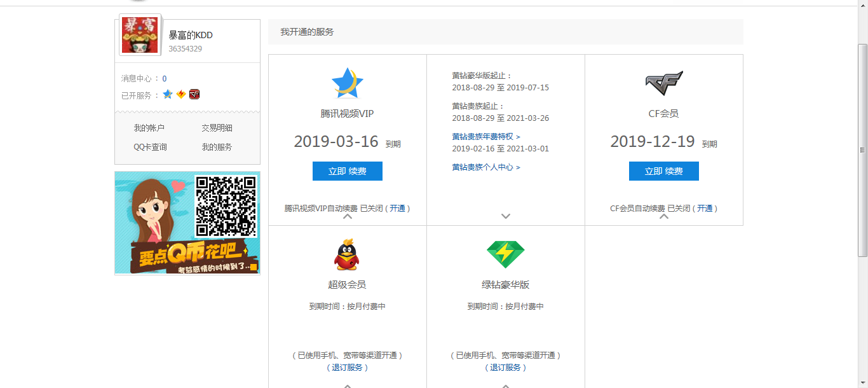Open 交易明细 in the sidebar
Image resolution: width=868 pixels, height=388 pixels.
[x=217, y=128]
